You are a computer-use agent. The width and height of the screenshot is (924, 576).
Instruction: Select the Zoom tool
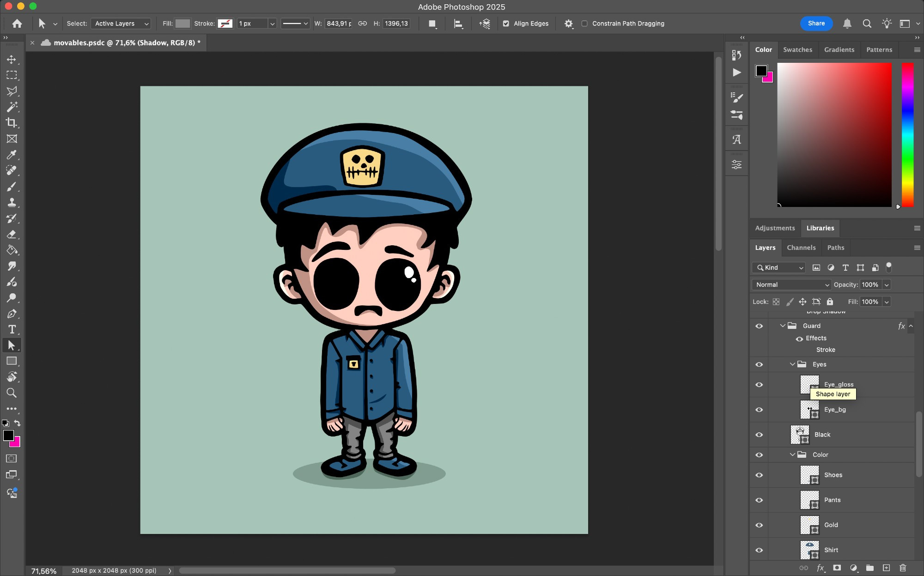12,393
